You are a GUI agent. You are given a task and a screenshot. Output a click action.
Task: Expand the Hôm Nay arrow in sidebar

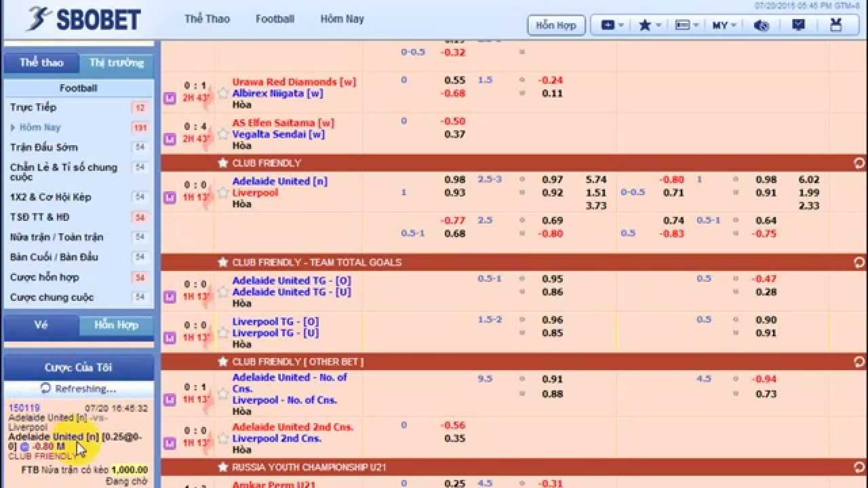click(x=13, y=127)
